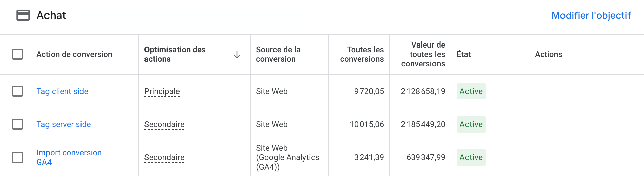This screenshot has height=176, width=644.
Task: Open the Tag server side conversion action
Action: (64, 124)
